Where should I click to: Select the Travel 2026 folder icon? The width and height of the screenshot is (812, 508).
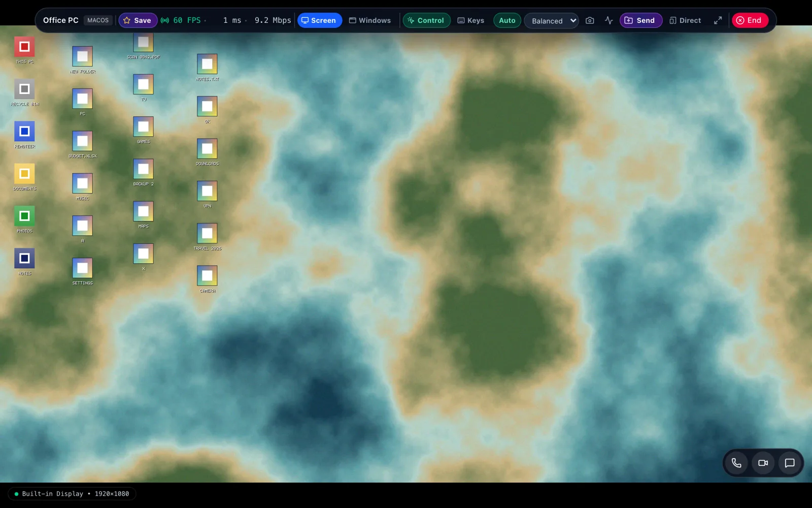click(x=207, y=237)
